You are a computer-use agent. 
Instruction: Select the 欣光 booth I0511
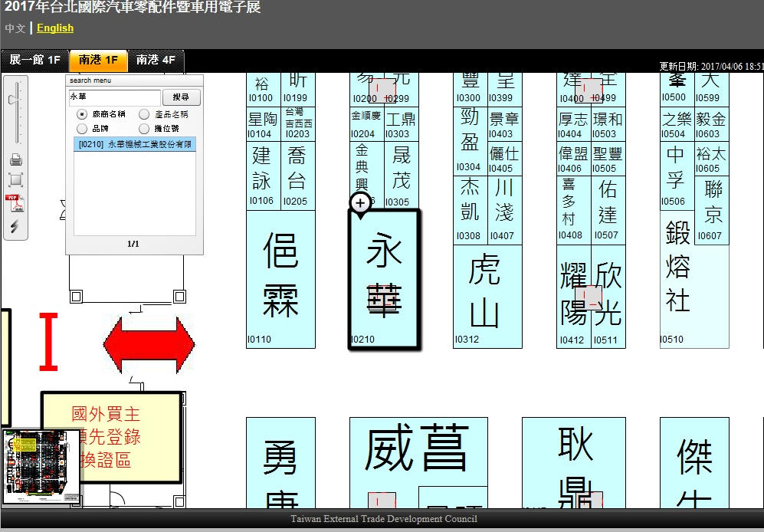coord(608,297)
